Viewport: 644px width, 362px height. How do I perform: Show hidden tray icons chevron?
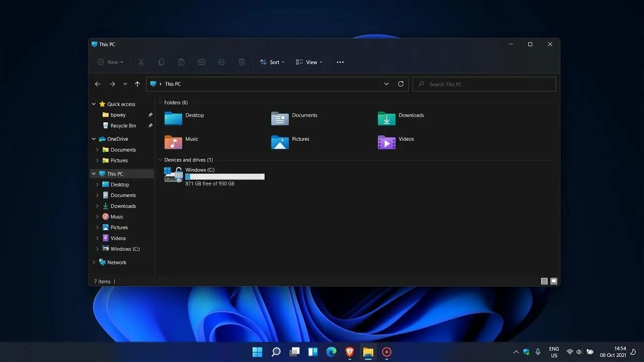coord(516,352)
